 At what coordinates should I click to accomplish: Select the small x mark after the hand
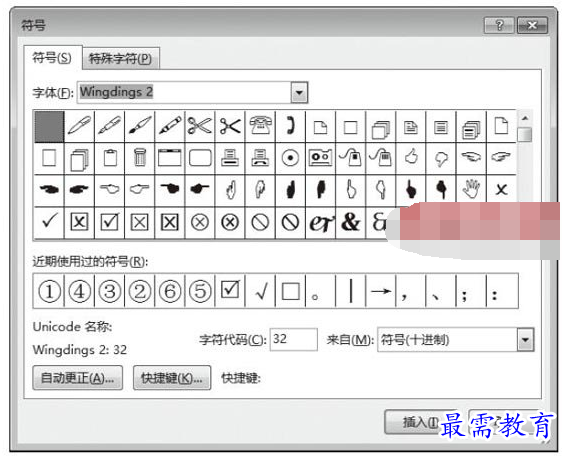pos(501,190)
